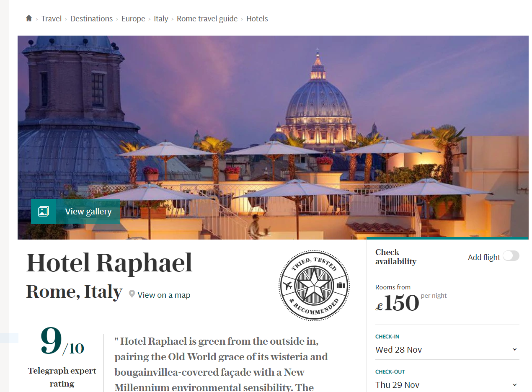Screen dimensions: 532x392
Task: Open Destinations breadcrumb link
Action: coord(91,19)
